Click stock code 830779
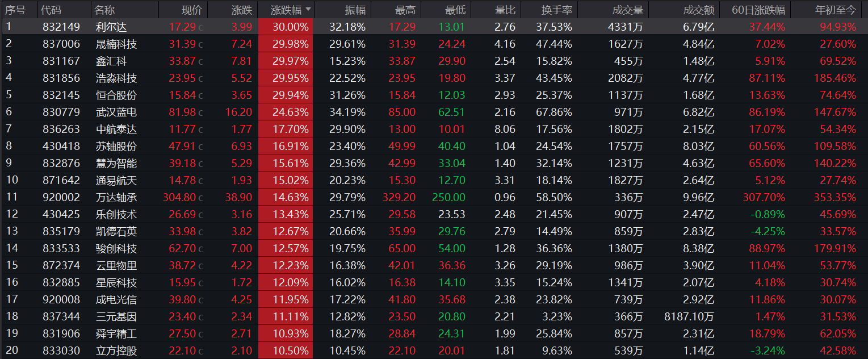The height and width of the screenshot is (359, 868). pos(61,112)
